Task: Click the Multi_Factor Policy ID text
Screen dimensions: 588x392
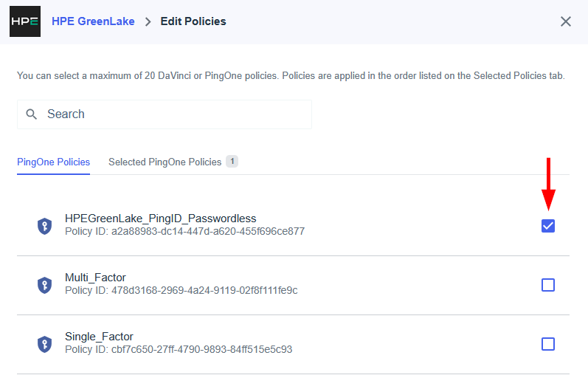Action: coord(181,290)
